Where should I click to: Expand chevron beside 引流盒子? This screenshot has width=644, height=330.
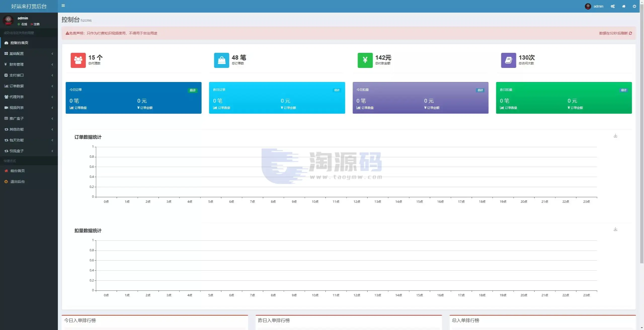pos(52,151)
